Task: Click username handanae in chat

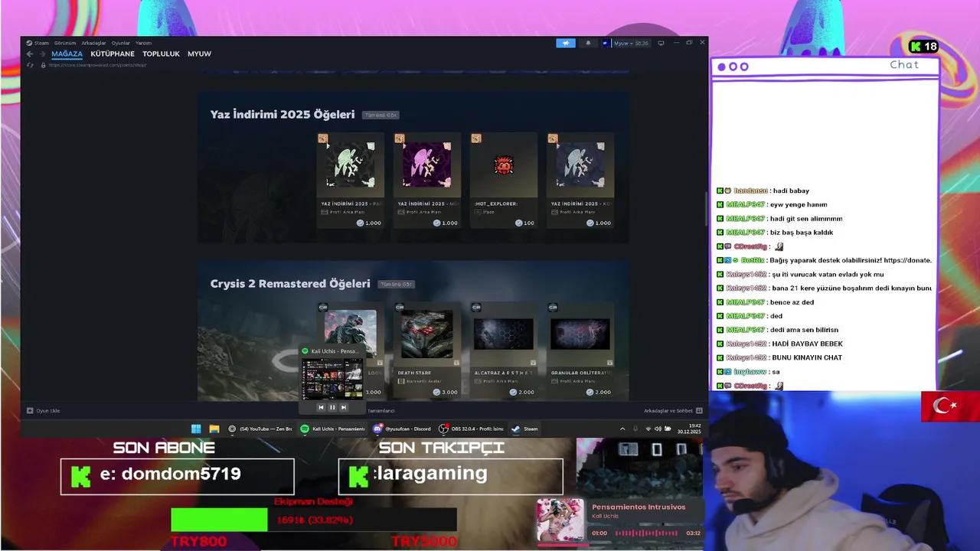Action: point(750,191)
